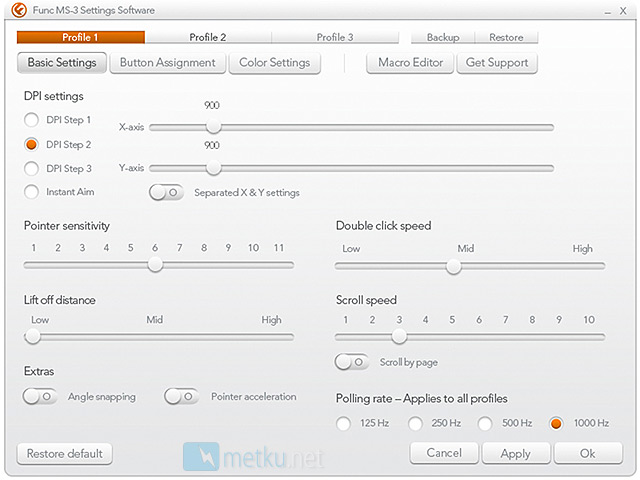Open the Profile 3 tab
This screenshot has height=480, width=640.
[335, 37]
